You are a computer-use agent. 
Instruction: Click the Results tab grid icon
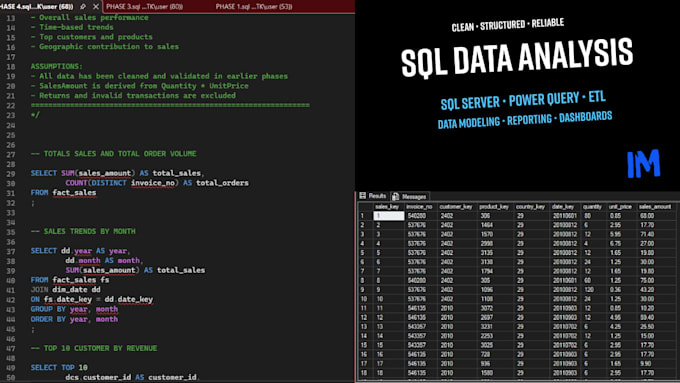tap(363, 196)
